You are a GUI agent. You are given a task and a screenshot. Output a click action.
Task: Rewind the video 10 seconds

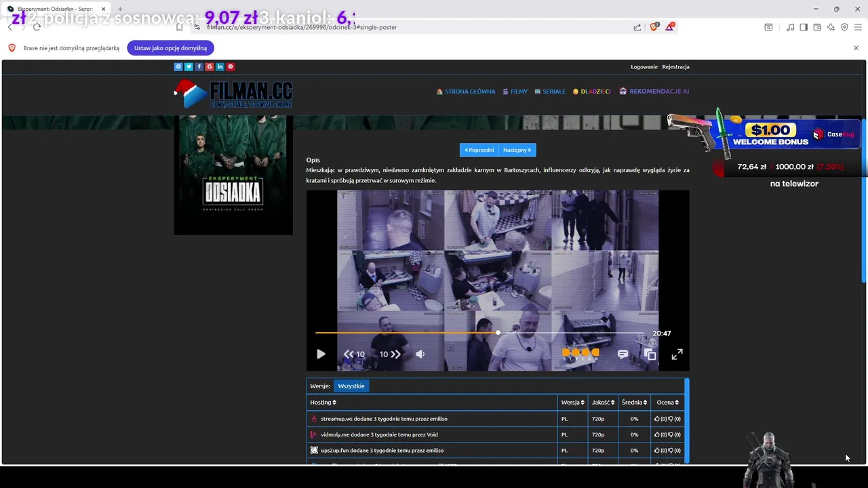[x=354, y=354]
